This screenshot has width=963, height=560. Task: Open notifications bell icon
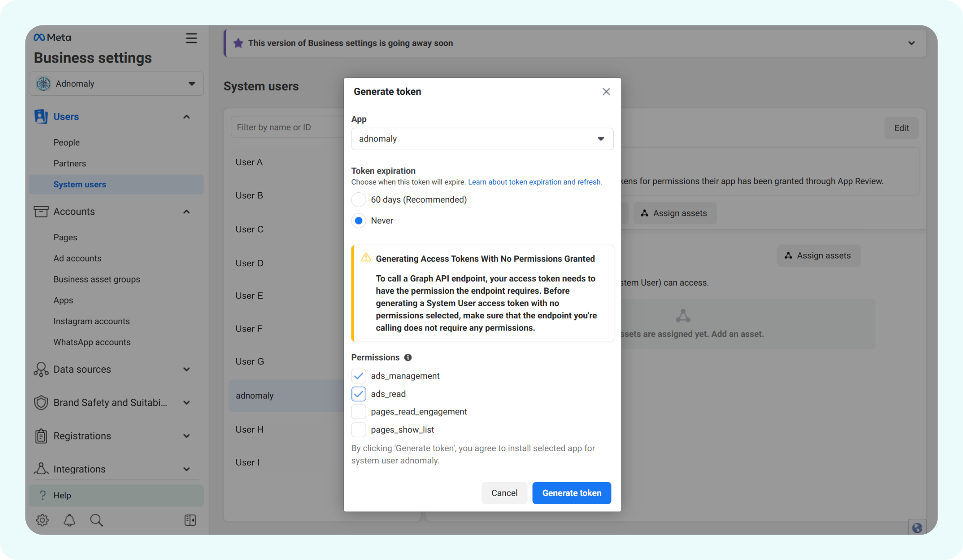point(69,520)
